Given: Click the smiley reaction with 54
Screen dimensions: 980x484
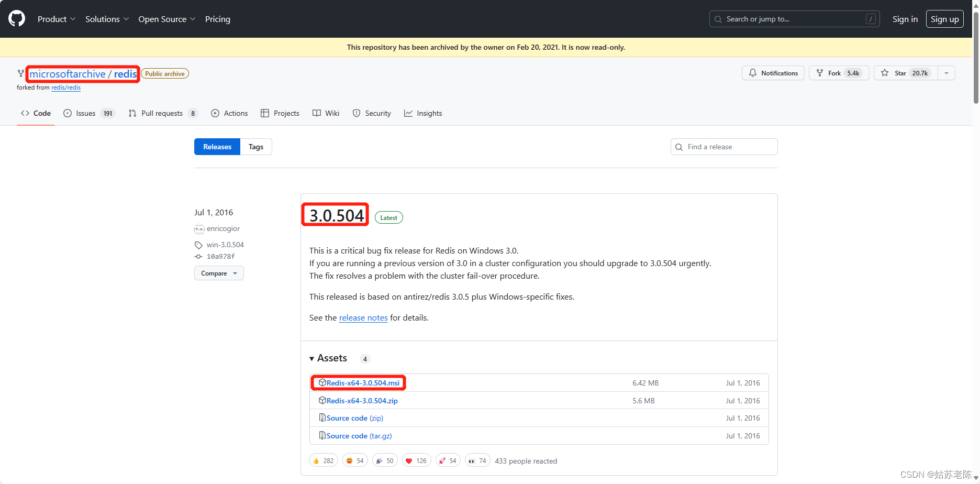Looking at the screenshot, I should pyautogui.click(x=355, y=460).
